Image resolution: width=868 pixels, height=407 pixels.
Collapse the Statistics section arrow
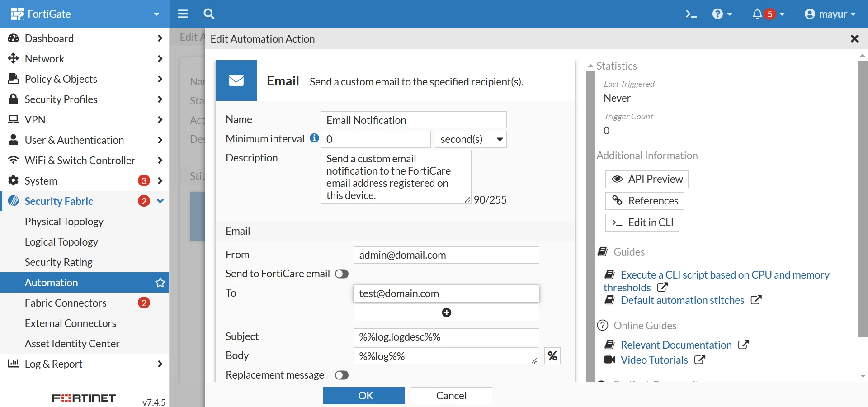590,66
